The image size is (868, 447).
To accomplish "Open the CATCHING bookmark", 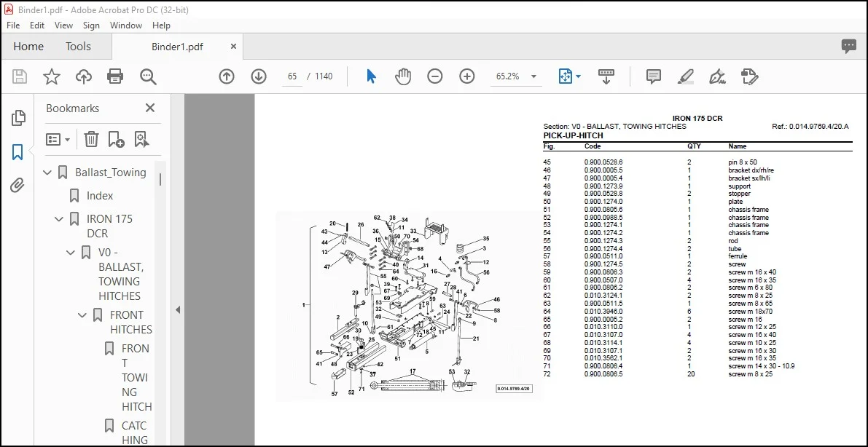I will click(135, 433).
